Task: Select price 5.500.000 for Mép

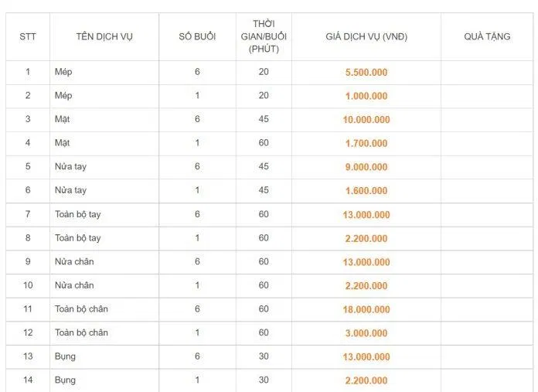Action: pyautogui.click(x=366, y=73)
